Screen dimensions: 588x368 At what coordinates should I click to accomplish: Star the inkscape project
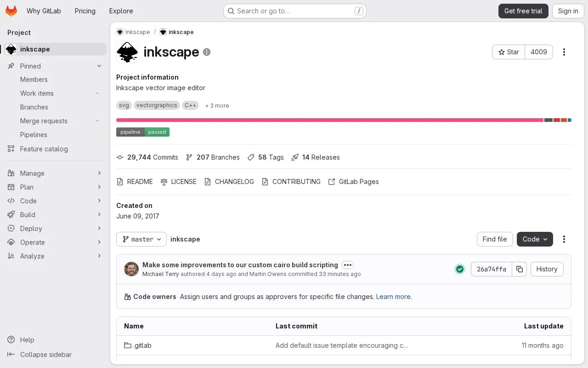(x=509, y=52)
